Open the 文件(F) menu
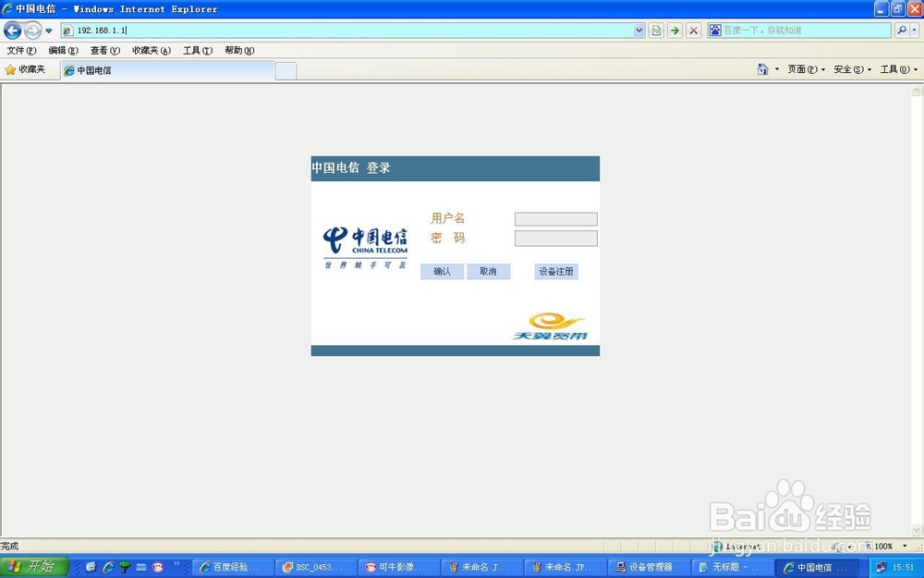Image resolution: width=924 pixels, height=578 pixels. [22, 51]
